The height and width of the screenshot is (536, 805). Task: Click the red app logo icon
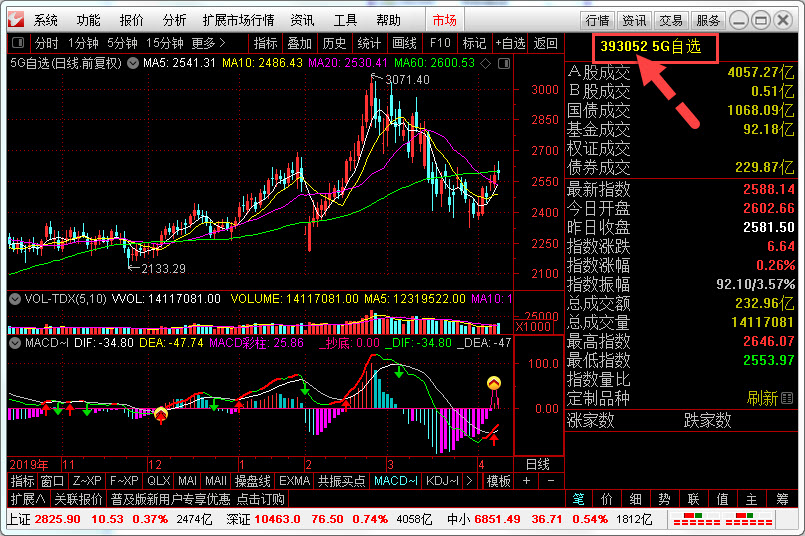coord(16,20)
